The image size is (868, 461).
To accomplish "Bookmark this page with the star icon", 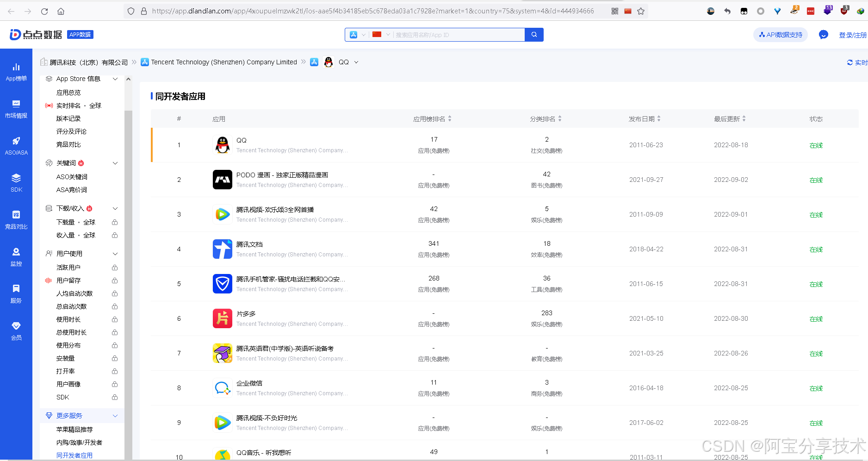I will pos(641,11).
